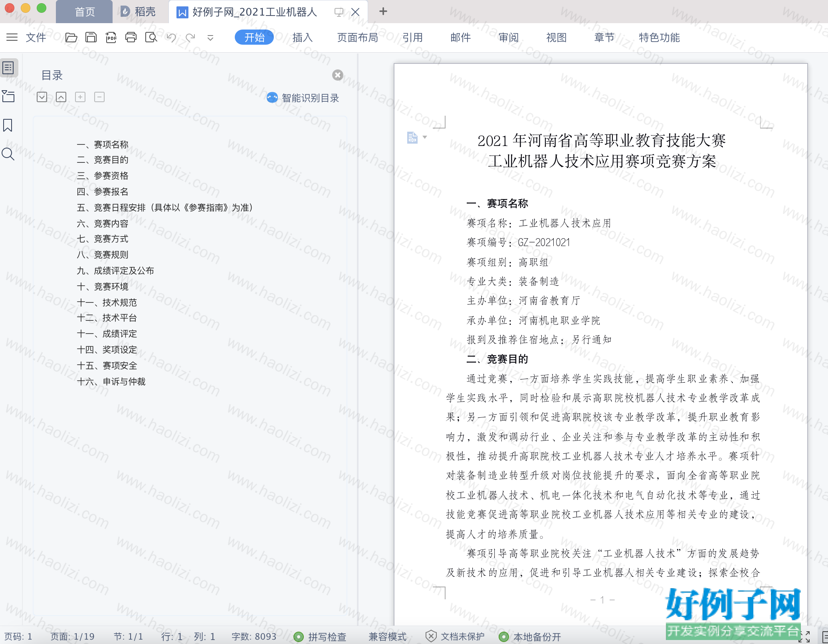Open the hamburger file menu icon
The width and height of the screenshot is (828, 644).
(12, 38)
